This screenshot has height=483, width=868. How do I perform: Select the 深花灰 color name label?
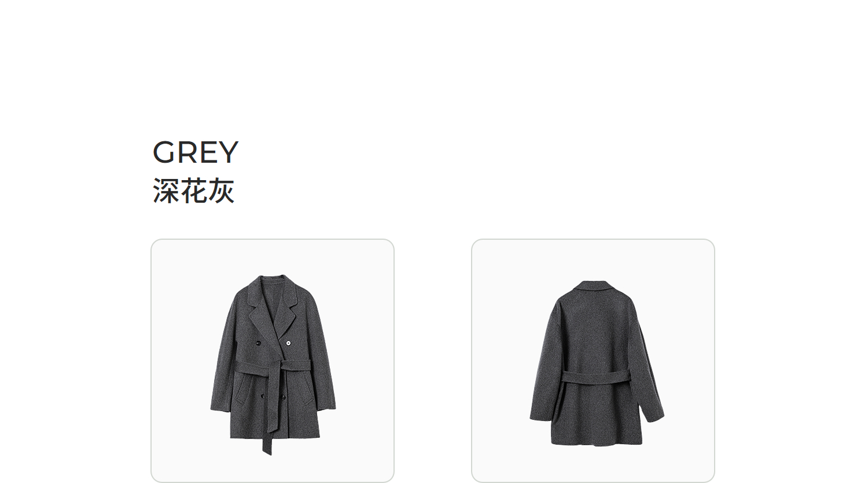[193, 191]
